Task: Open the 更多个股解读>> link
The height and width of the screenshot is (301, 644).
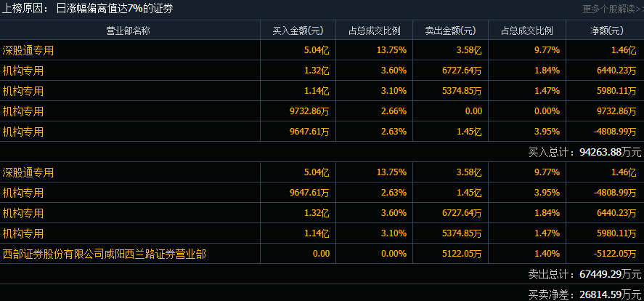Action: (613, 9)
